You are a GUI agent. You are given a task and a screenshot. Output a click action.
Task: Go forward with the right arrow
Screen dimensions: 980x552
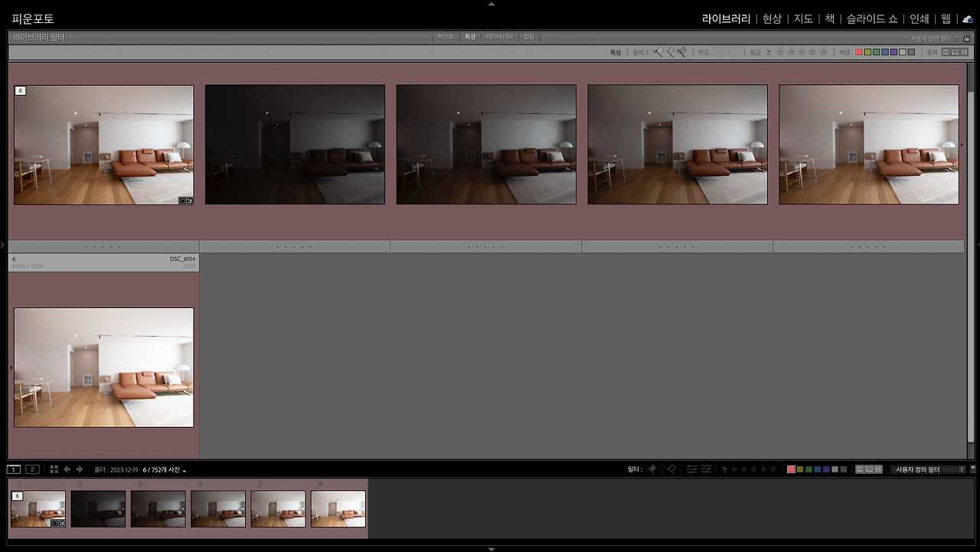click(x=80, y=469)
